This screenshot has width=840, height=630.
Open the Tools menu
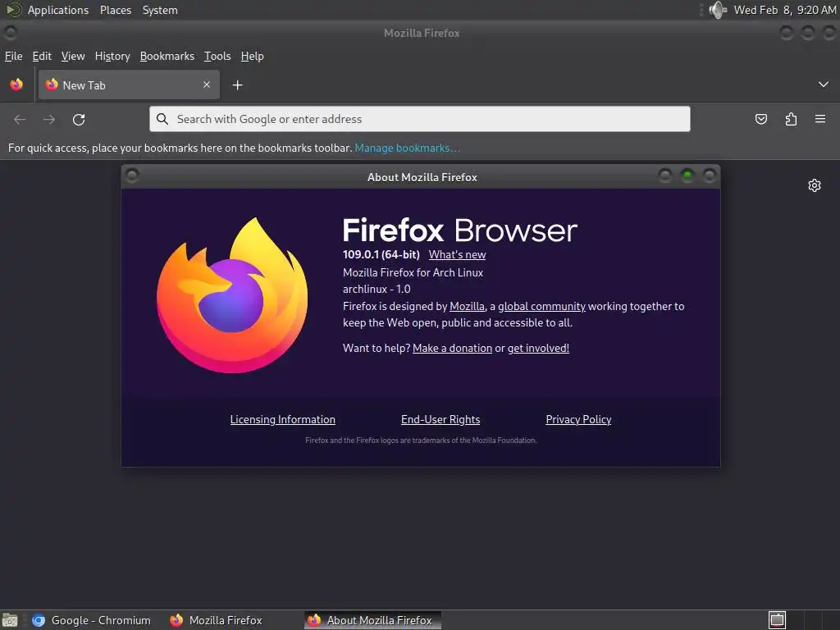pos(217,57)
